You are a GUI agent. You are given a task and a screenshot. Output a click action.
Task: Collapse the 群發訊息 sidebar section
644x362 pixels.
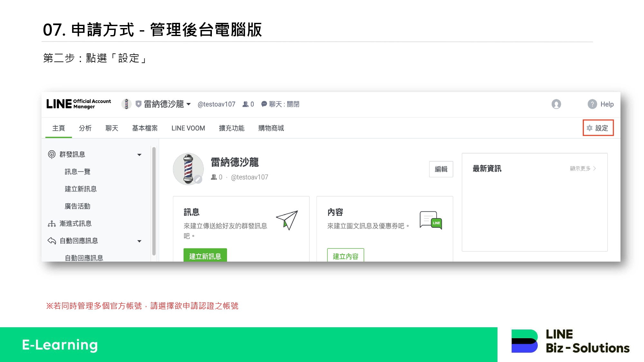[x=139, y=155]
